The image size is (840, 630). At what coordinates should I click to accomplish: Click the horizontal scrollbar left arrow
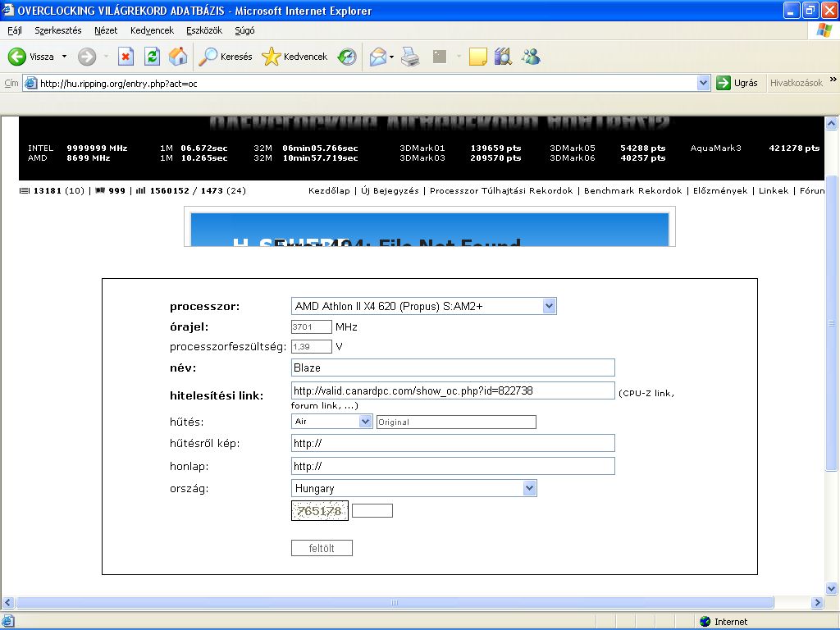click(x=7, y=602)
